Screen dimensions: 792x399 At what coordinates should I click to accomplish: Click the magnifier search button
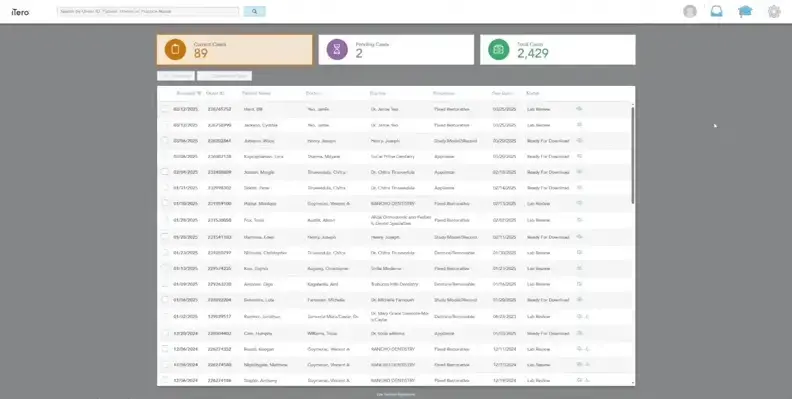pos(255,11)
